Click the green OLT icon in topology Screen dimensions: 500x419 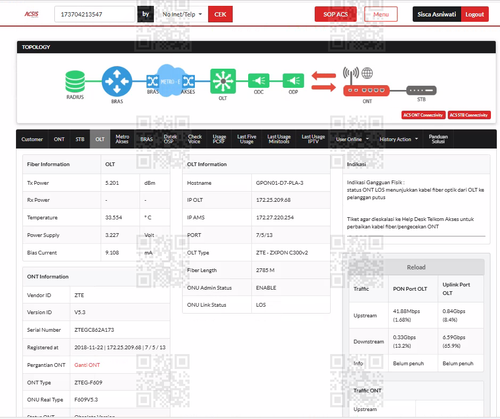(223, 81)
